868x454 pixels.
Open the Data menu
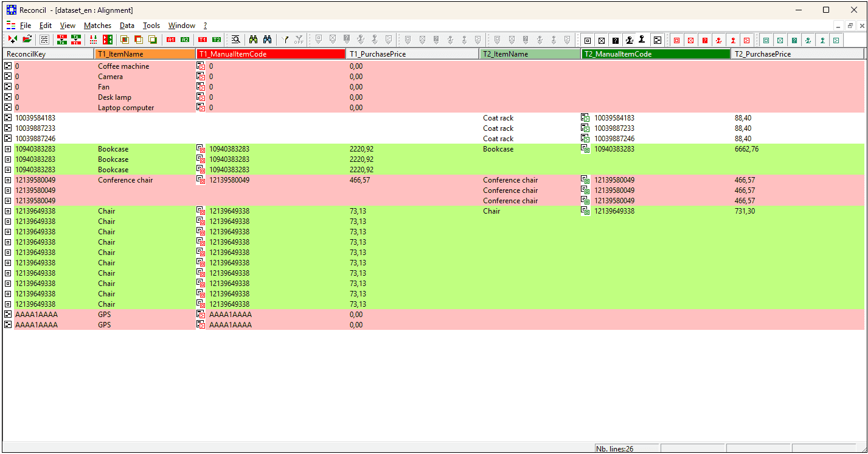click(127, 26)
